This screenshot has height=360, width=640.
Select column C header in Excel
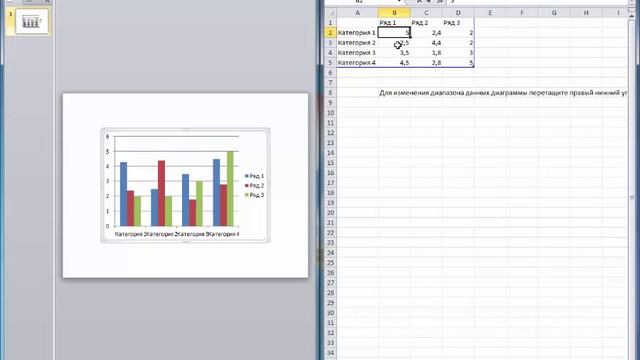(427, 13)
